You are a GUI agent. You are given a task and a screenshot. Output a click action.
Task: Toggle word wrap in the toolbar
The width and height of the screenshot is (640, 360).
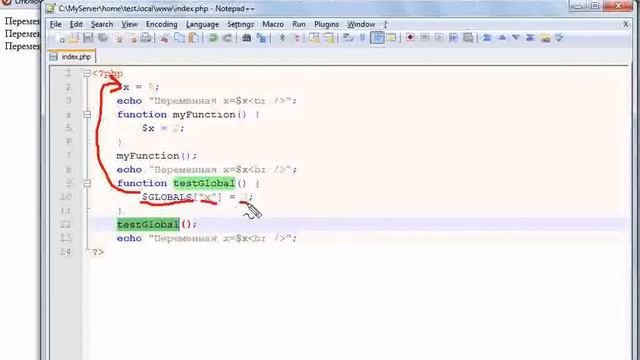tap(348, 38)
